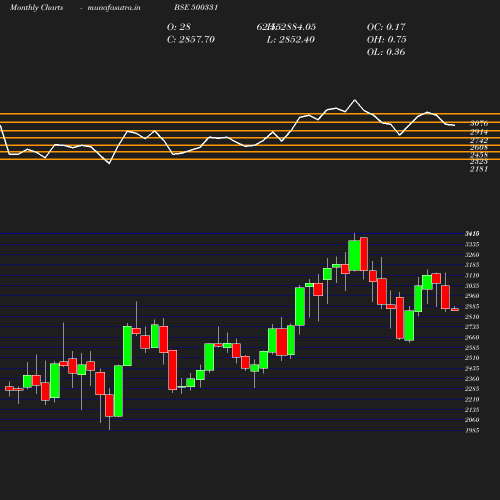Select the "L: 2852.40" low value
Viewport: 500px width, 500px height.
point(291,39)
